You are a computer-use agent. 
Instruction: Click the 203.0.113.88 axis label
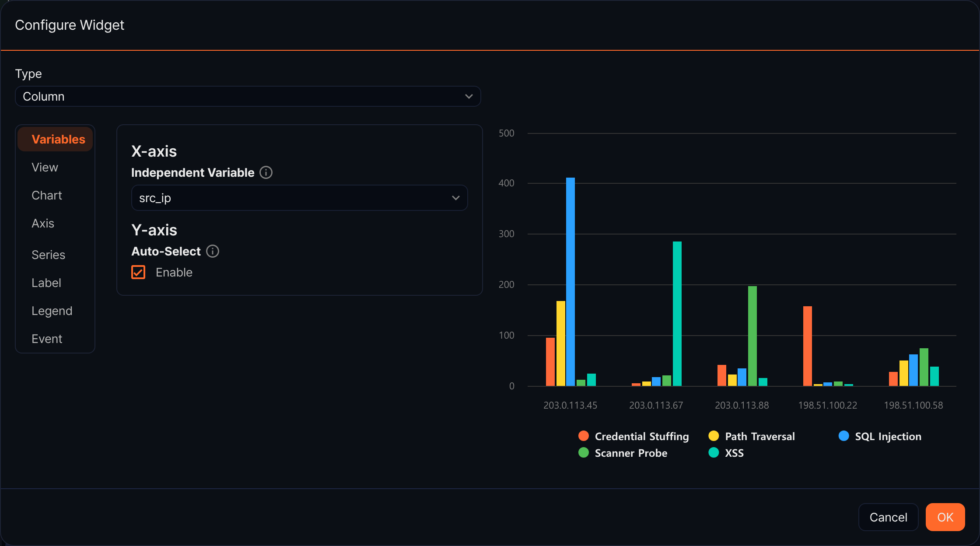tap(742, 405)
